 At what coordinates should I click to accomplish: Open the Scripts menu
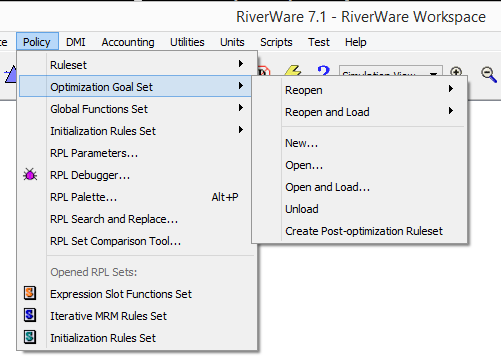coord(276,42)
